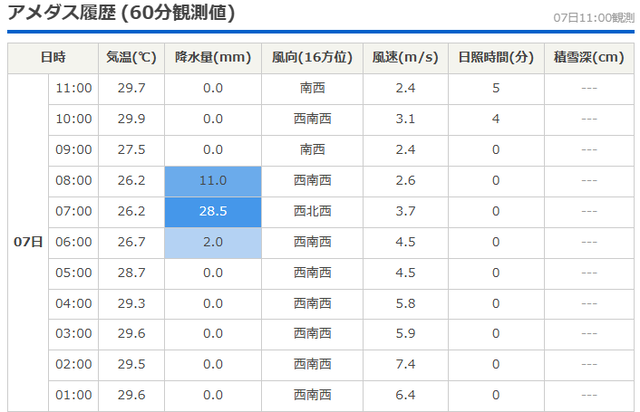Click wind speed 5.9 in the 03:00 row
Viewport: 640px width, 412px height.
click(x=405, y=334)
